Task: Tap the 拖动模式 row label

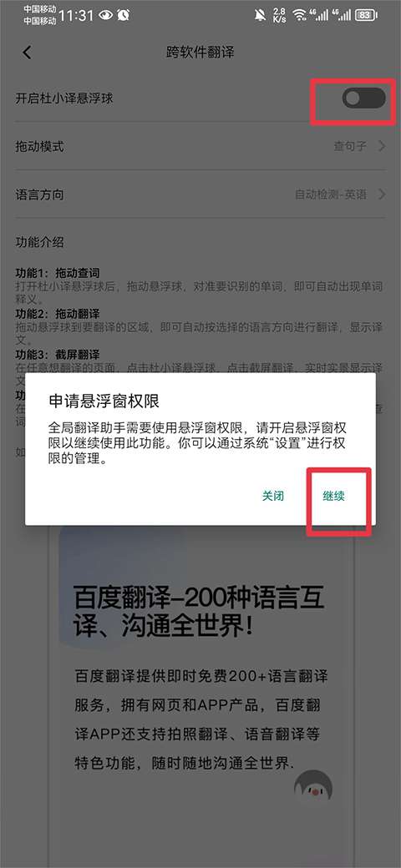Action: [39, 147]
